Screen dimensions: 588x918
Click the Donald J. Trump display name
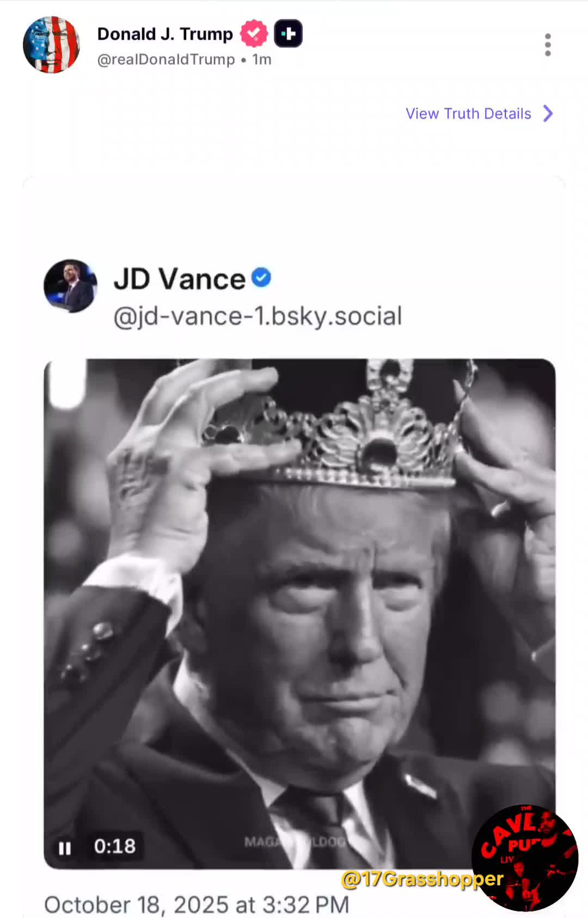coord(165,34)
